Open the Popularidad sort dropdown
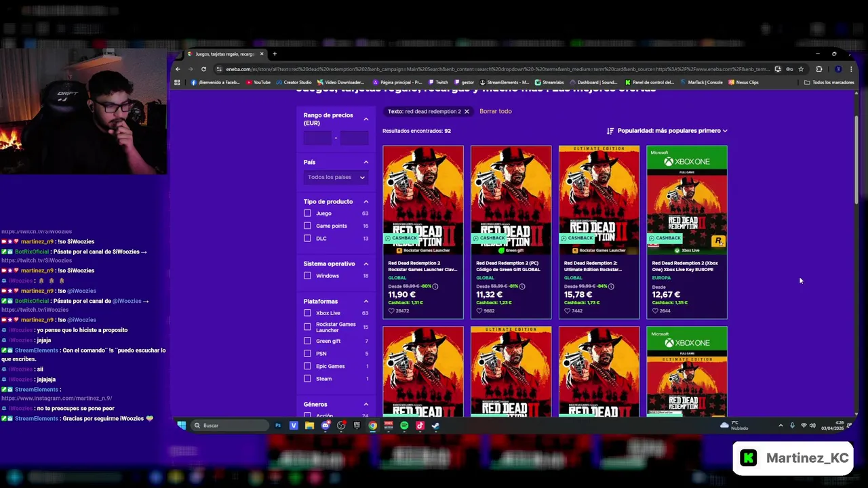The width and height of the screenshot is (868, 488). [x=667, y=131]
